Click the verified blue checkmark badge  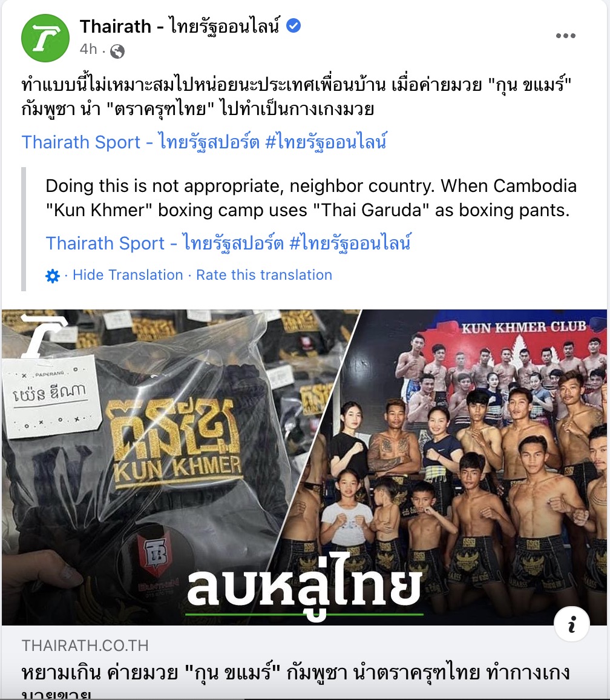point(293,26)
